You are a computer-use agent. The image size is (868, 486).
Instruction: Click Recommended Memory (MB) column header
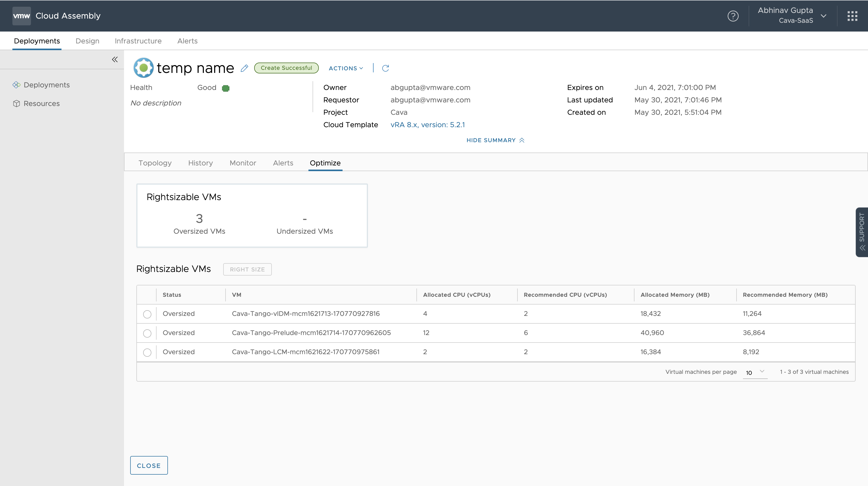[x=785, y=295]
